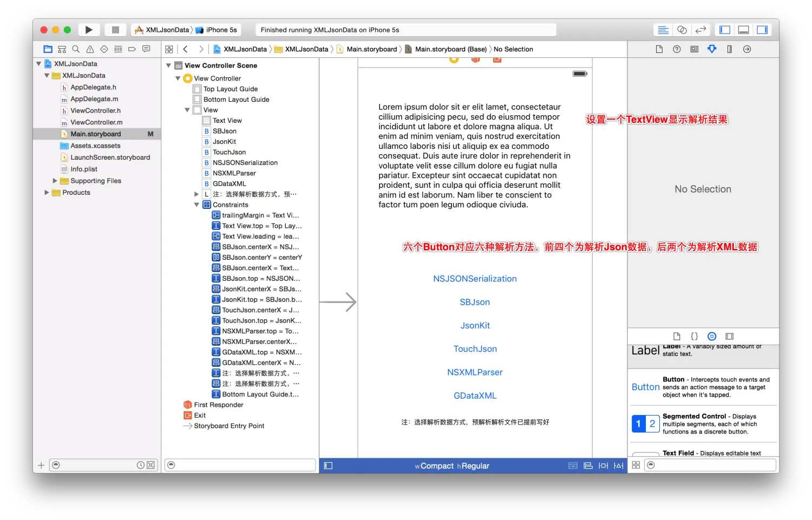The height and width of the screenshot is (520, 812).
Task: Open the Debug navigator
Action: coord(118,49)
